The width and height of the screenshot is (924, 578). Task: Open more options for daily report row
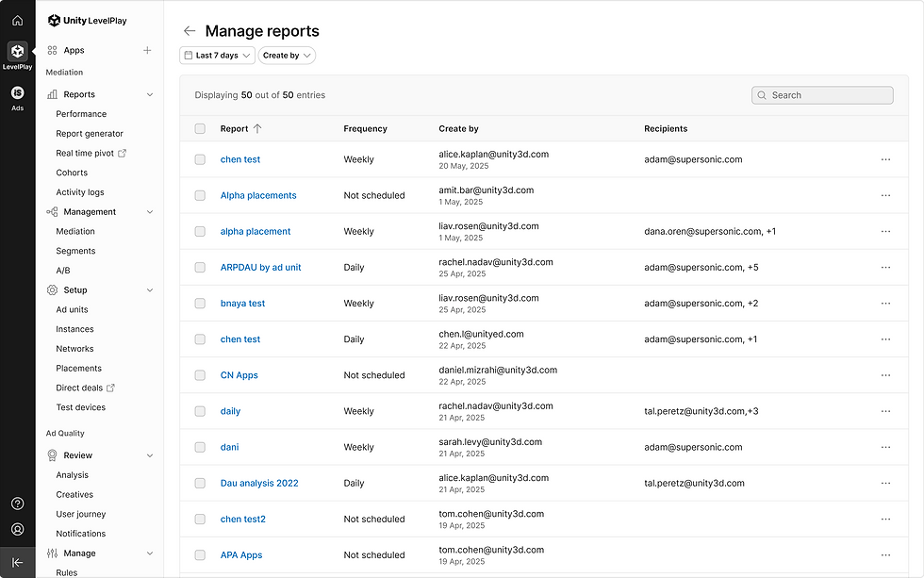tap(885, 411)
